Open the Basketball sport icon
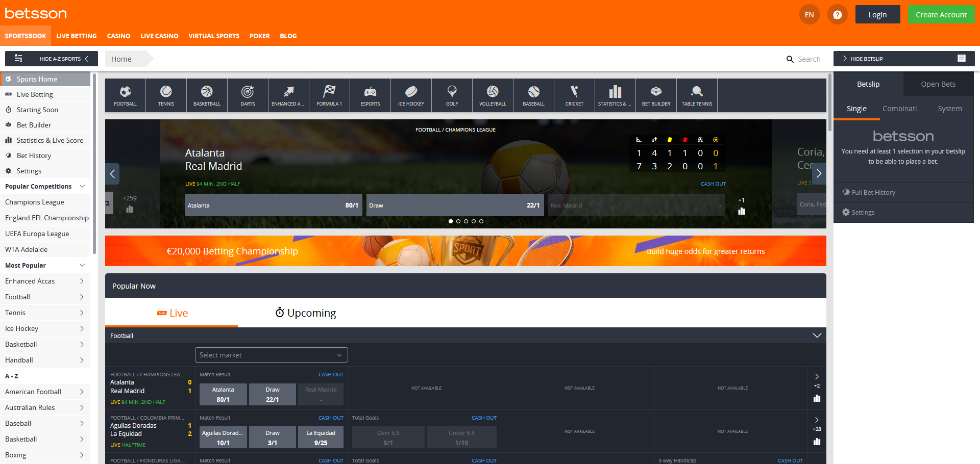This screenshot has width=980, height=464. pyautogui.click(x=207, y=95)
